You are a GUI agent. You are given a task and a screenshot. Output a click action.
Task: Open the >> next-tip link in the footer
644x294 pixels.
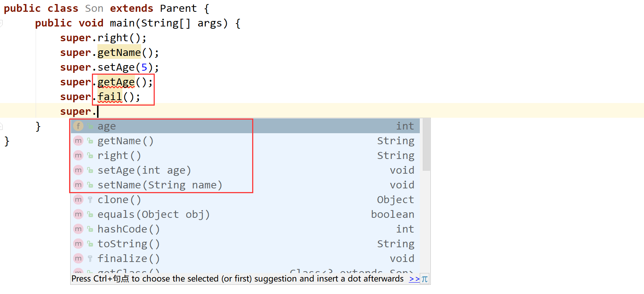point(414,279)
